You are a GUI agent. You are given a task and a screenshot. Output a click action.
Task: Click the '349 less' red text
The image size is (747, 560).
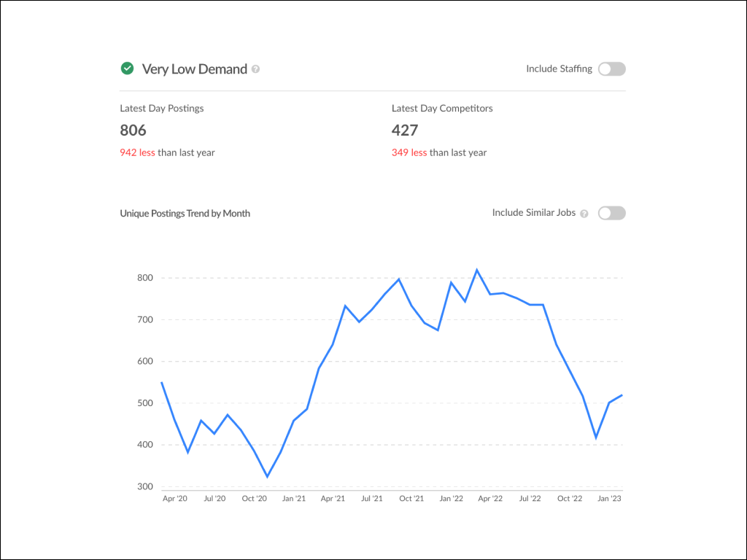coord(409,152)
